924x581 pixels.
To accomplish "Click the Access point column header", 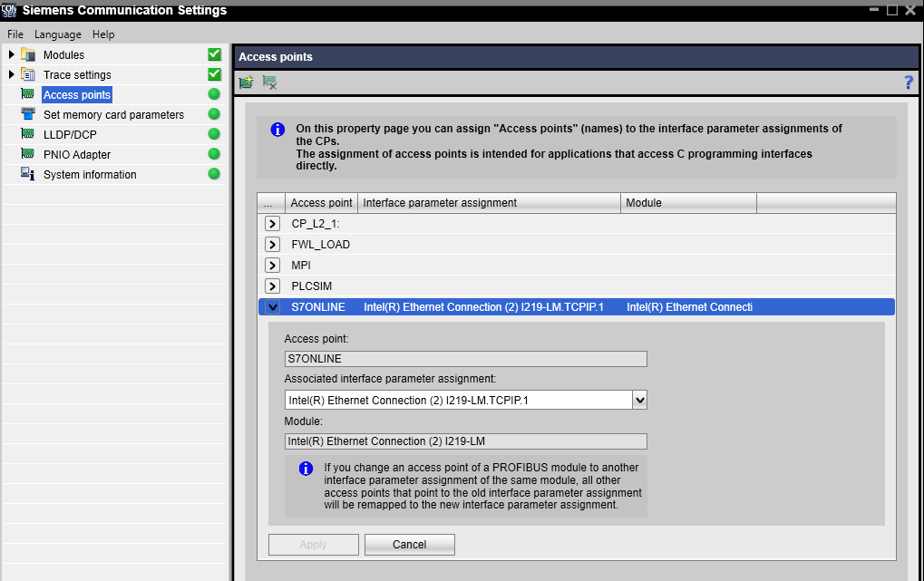I will pyautogui.click(x=322, y=203).
